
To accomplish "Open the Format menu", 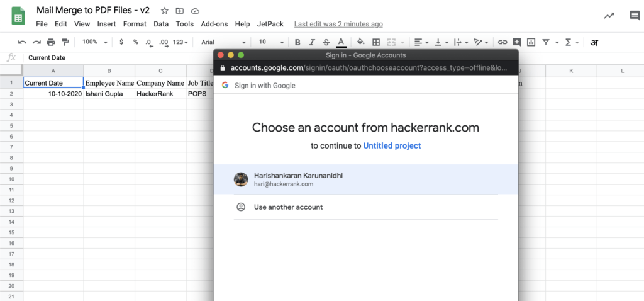I will [135, 24].
